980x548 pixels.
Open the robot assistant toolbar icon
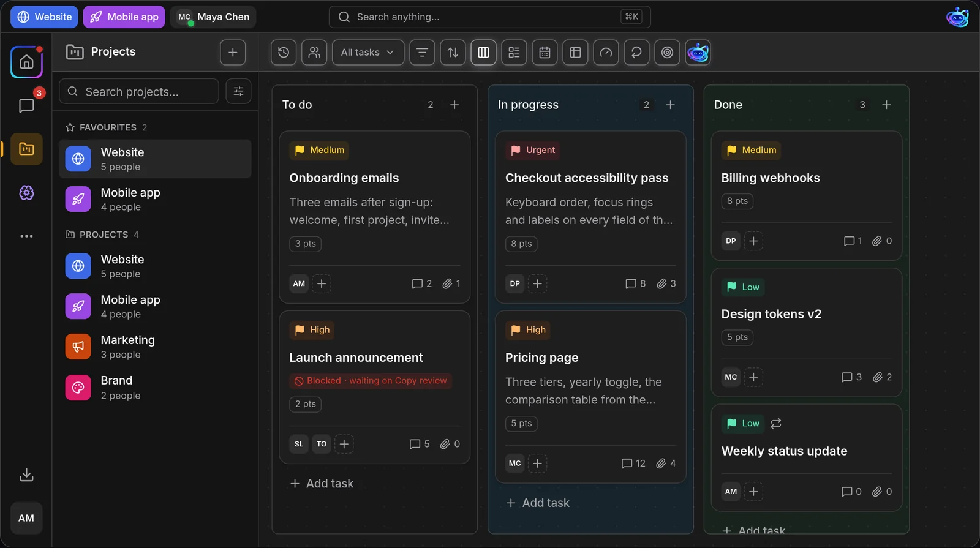coord(698,53)
